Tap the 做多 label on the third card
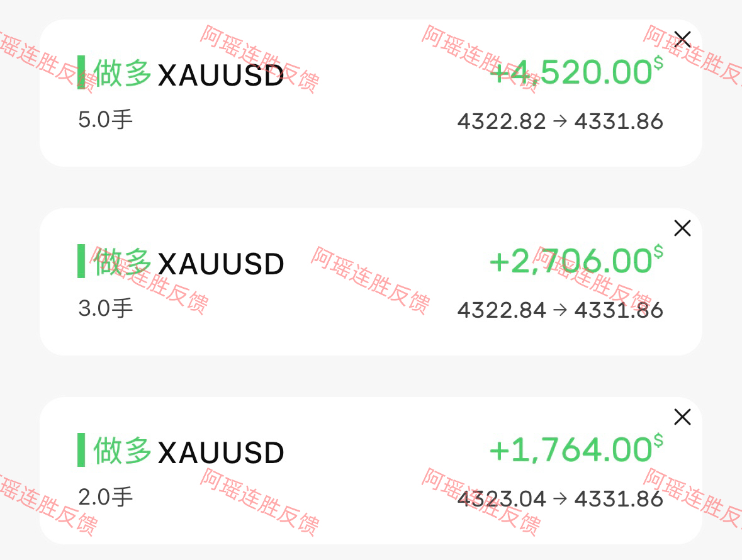742x560 pixels. (x=123, y=451)
